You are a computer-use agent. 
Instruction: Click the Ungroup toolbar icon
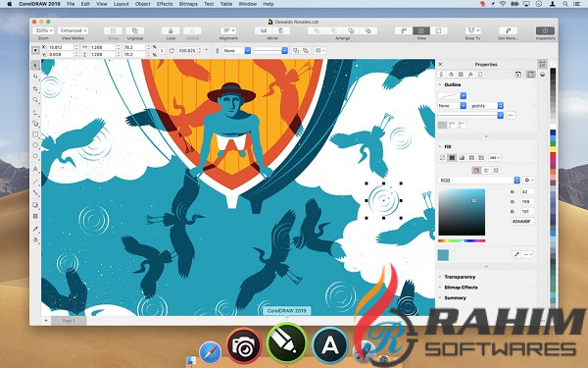click(135, 30)
